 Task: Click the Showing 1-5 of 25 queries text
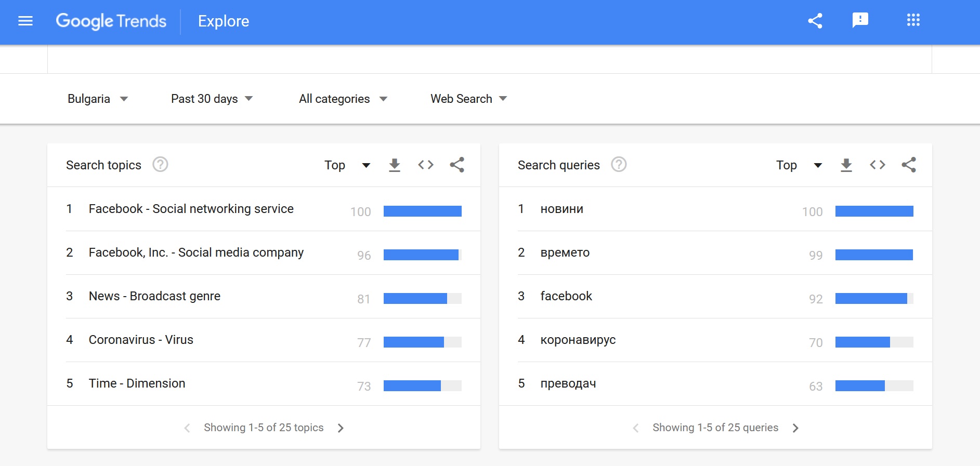pos(715,428)
